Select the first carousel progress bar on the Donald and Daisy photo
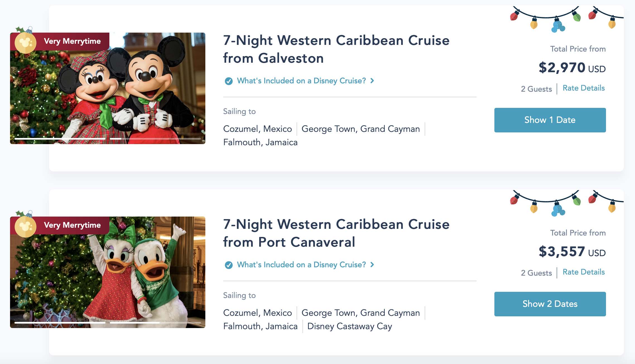The height and width of the screenshot is (364, 635). pos(60,322)
